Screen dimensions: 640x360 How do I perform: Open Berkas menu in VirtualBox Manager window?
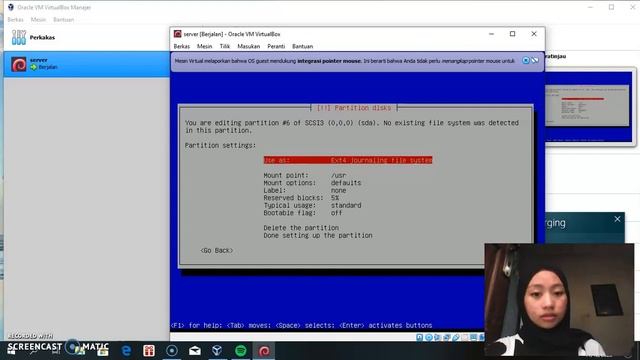pyautogui.click(x=16, y=20)
